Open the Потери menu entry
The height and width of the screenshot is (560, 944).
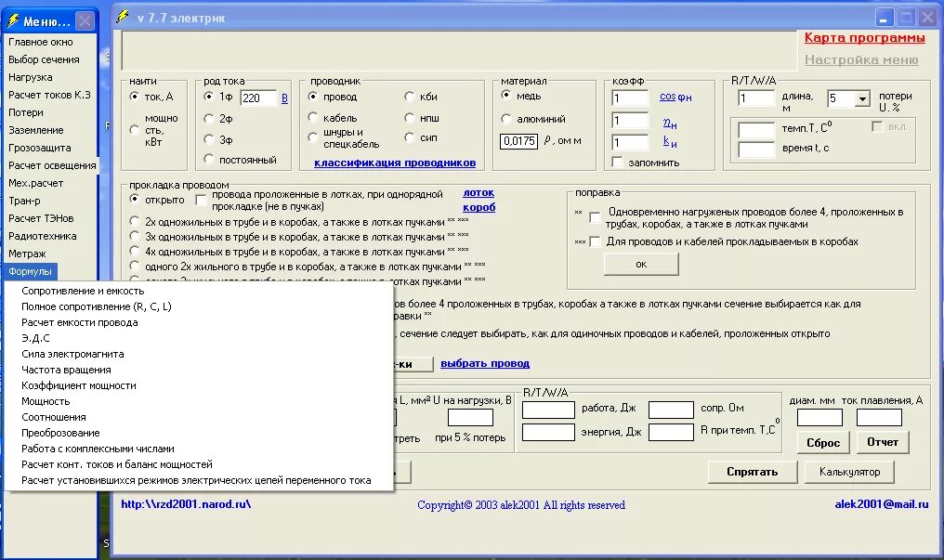point(26,112)
